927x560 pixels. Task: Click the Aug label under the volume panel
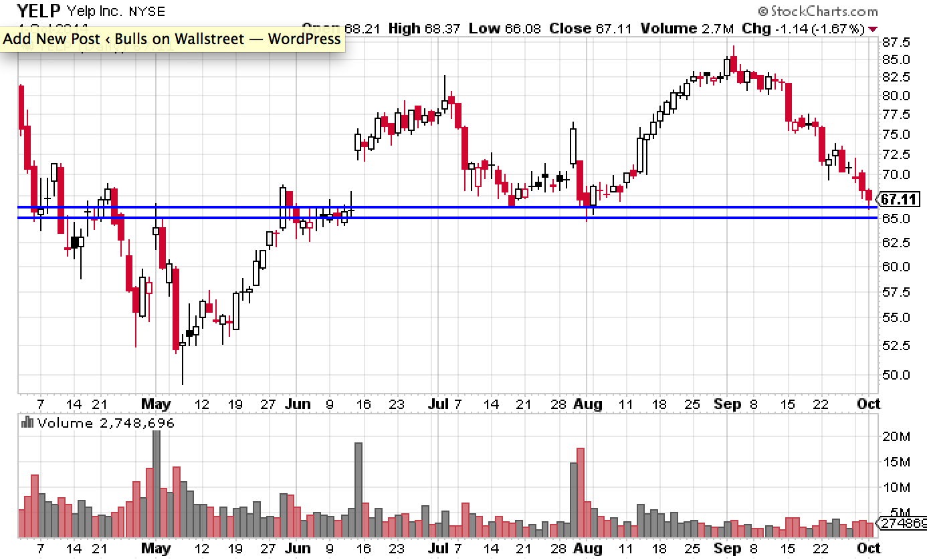[x=587, y=549]
